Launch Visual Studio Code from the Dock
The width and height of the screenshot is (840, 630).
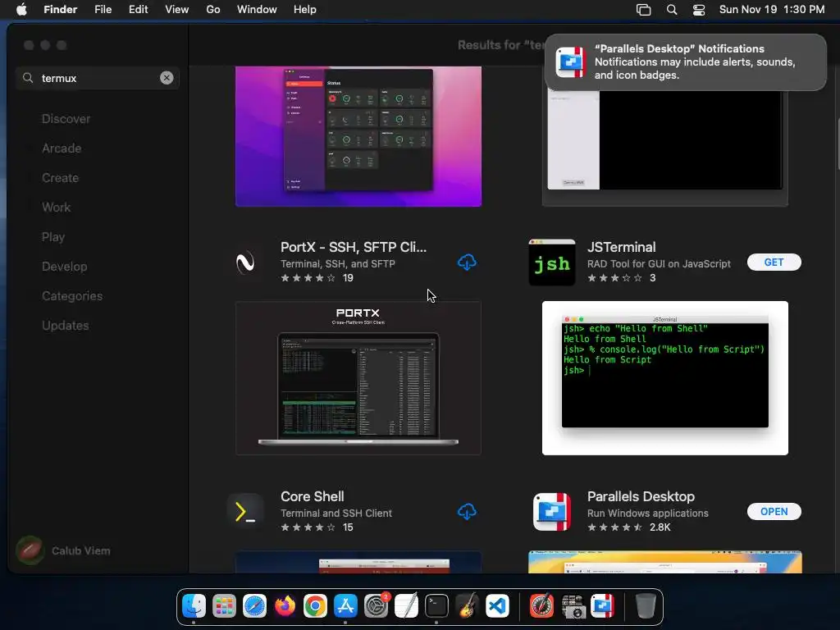click(x=497, y=606)
